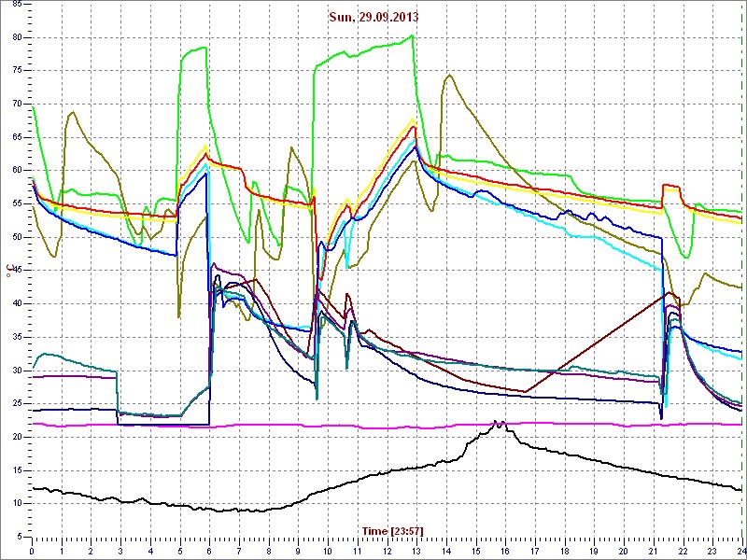Select the 60 value on temperature axis
The width and height of the screenshot is (747, 560).
(x=17, y=171)
